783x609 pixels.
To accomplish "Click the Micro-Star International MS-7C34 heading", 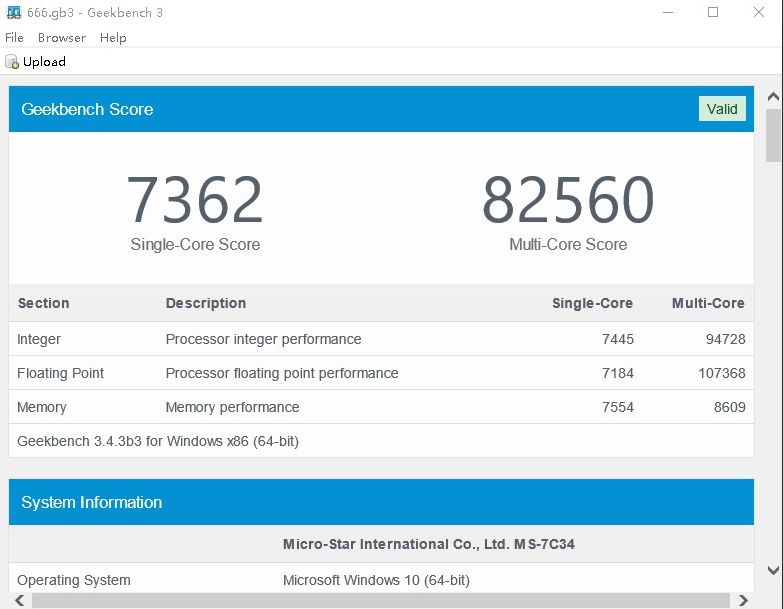I will pos(428,544).
